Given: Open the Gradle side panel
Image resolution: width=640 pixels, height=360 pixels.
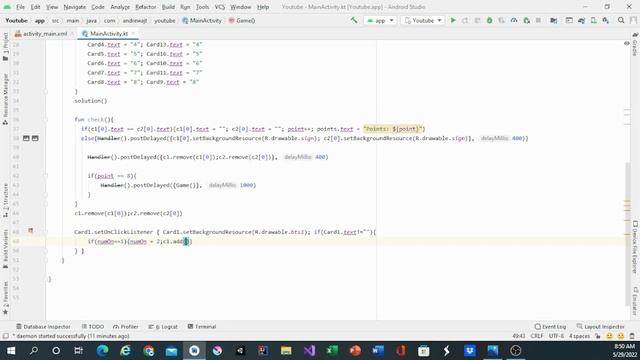Looking at the screenshot, I should pyautogui.click(x=635, y=45).
